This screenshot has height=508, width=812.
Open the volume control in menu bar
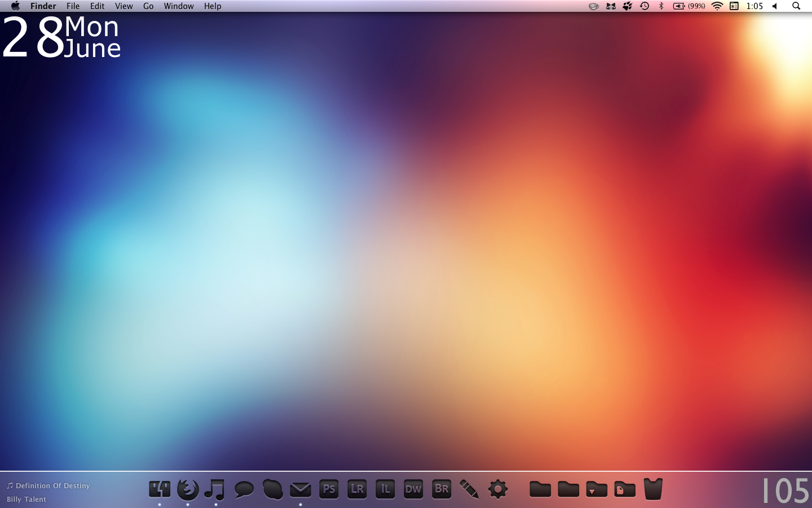(x=775, y=6)
